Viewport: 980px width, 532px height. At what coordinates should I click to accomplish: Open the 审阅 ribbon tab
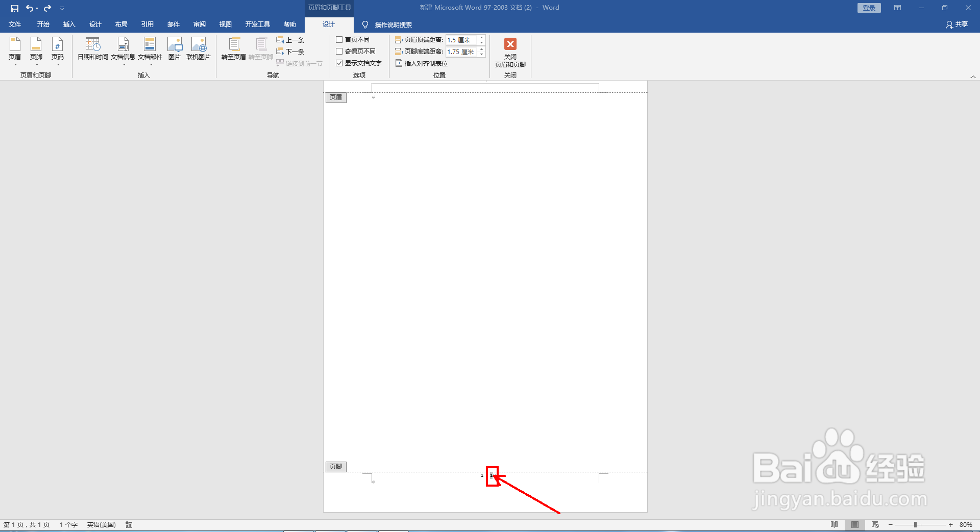coord(199,24)
